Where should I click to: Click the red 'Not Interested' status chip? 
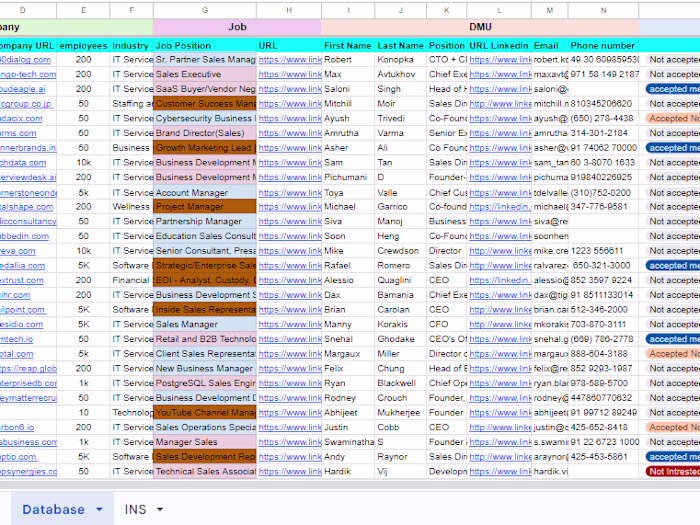[x=672, y=471]
